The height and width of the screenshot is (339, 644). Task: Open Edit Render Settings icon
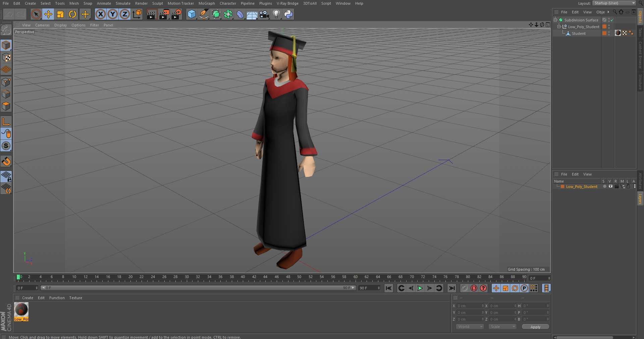[x=176, y=14]
